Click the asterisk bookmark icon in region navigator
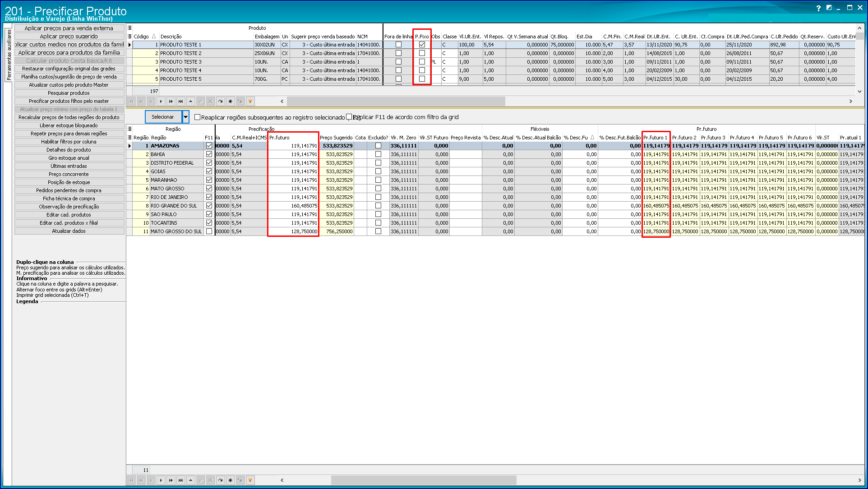Viewport: 868px width, 489px height. coord(231,480)
